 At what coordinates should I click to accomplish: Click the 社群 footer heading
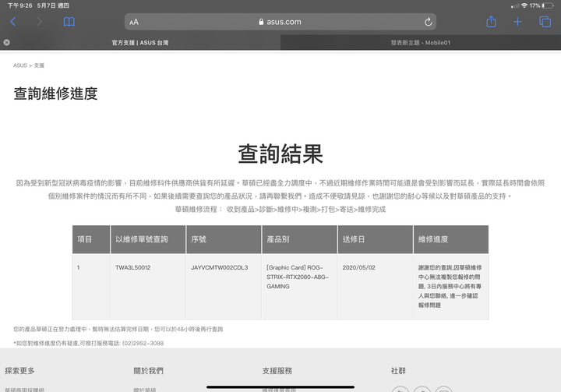(398, 371)
